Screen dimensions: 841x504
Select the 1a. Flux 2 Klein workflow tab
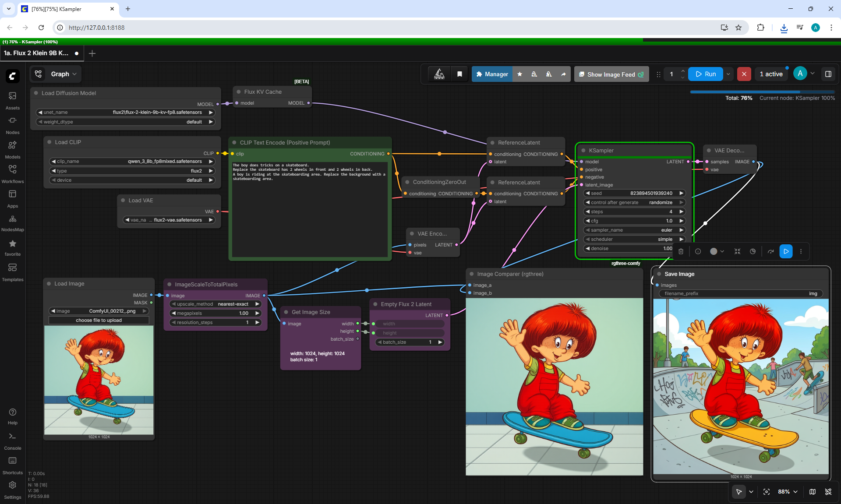click(36, 53)
